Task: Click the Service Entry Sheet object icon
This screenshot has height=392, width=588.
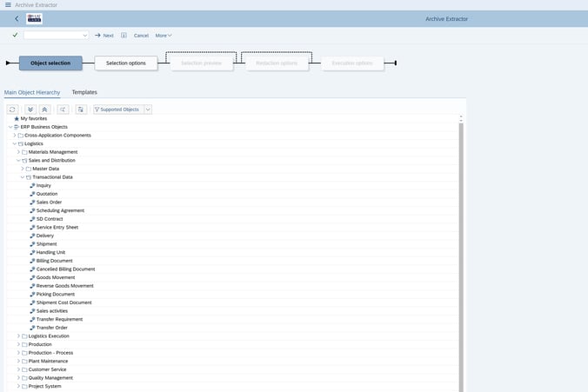Action: tap(32, 227)
